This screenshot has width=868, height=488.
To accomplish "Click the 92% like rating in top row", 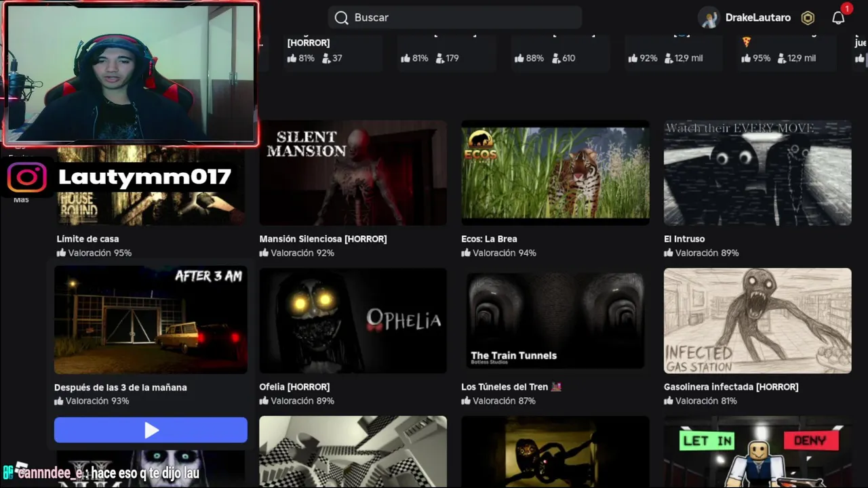I will (x=643, y=58).
